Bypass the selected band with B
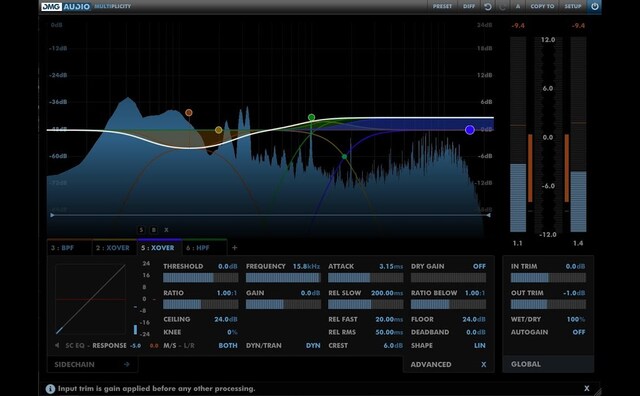 (x=153, y=230)
